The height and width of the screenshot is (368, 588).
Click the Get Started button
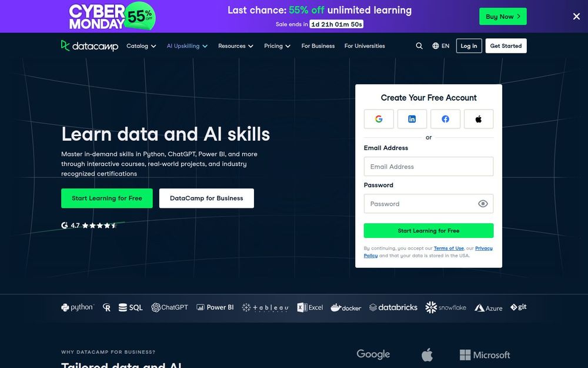coord(506,46)
